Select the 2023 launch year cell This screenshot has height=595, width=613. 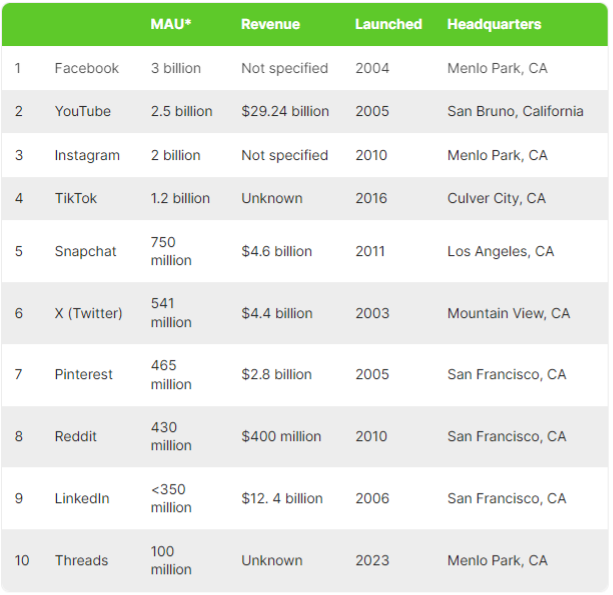tap(372, 560)
